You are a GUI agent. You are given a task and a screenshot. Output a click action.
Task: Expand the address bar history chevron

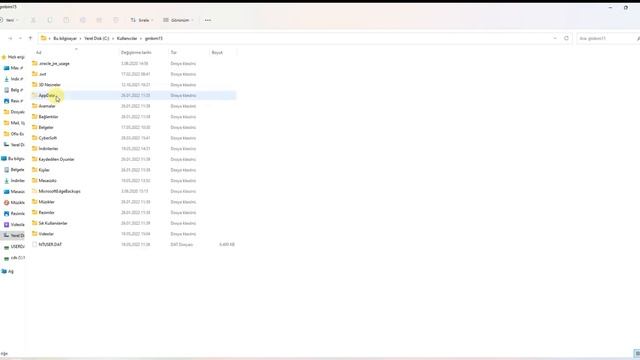tap(555, 38)
